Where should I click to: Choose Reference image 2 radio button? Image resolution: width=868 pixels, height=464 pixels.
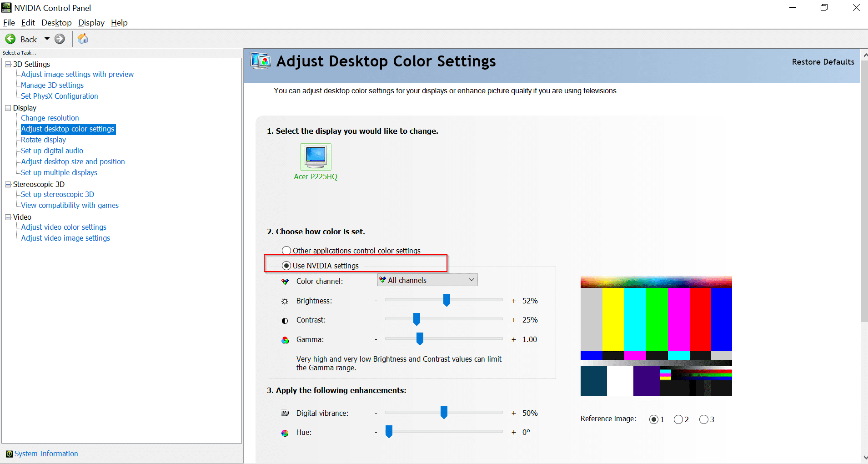[x=678, y=419]
